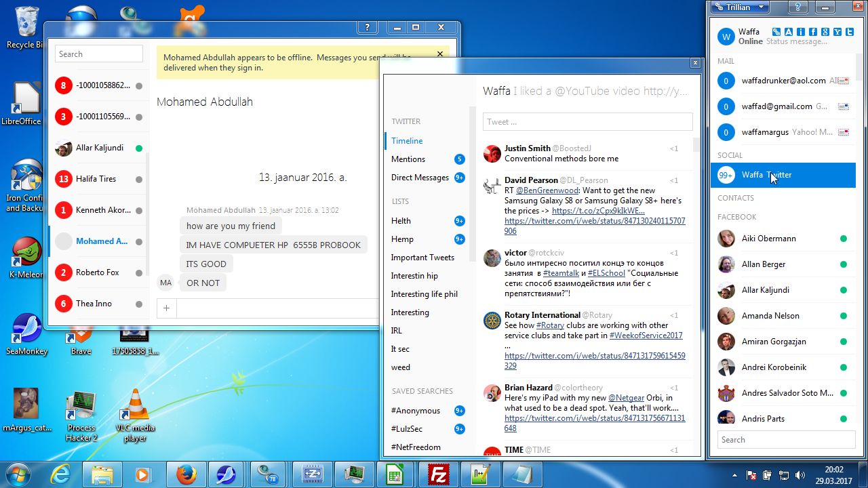Select the Waffa Twitter row under Social
Image resolution: width=868 pixels, height=488 pixels.
(783, 175)
